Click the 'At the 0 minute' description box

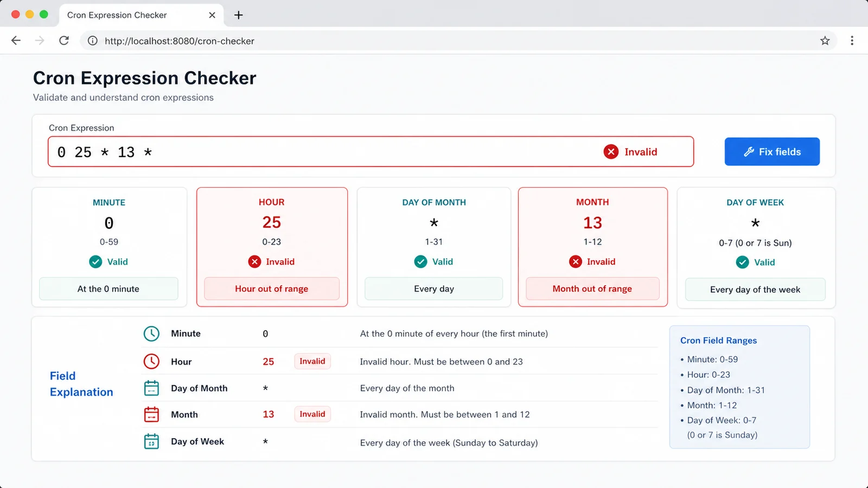(108, 289)
